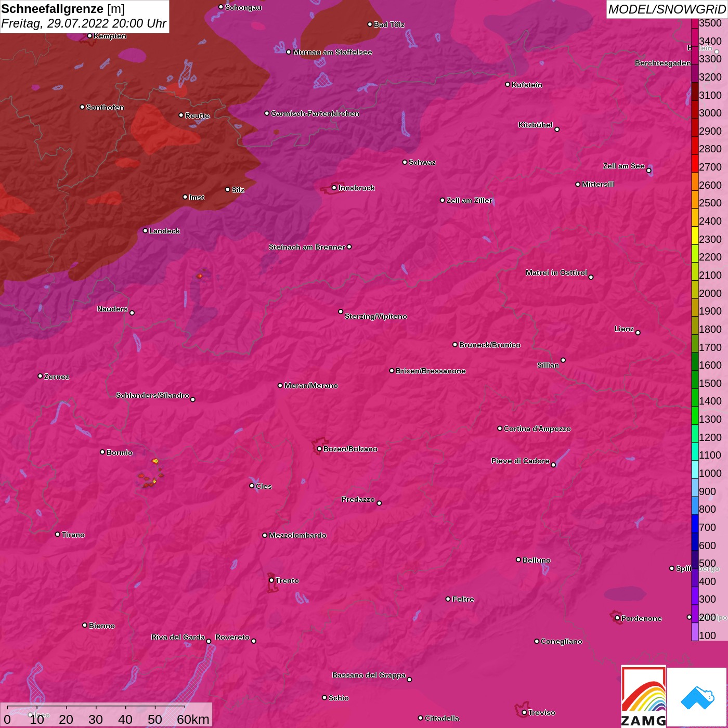Select the Bozen/Bolzano map marker
This screenshot has width=728, height=728.
tap(319, 449)
